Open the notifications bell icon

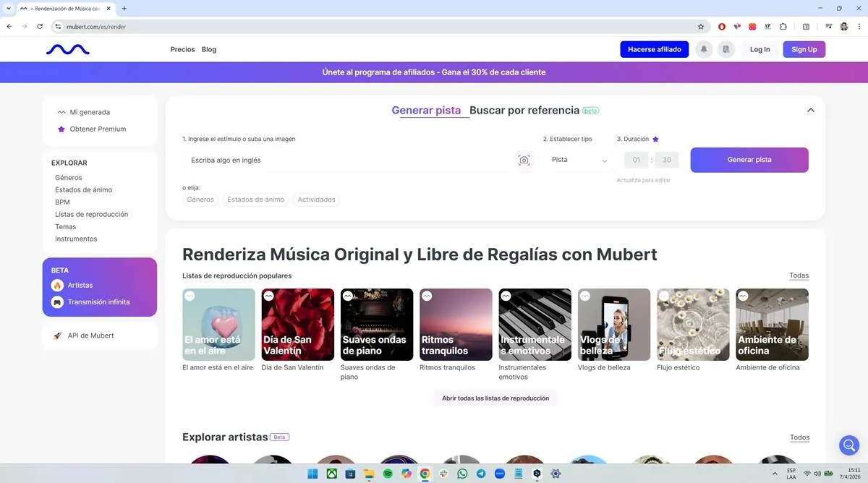(703, 49)
